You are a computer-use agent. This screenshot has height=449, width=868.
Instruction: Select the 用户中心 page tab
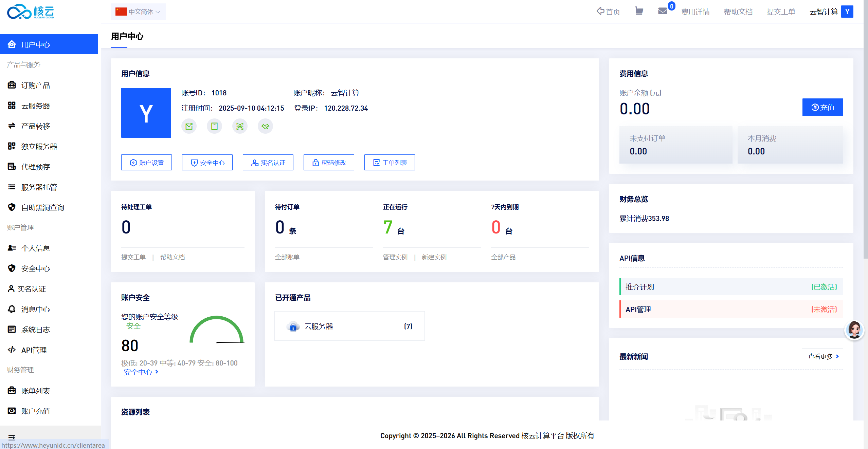127,36
